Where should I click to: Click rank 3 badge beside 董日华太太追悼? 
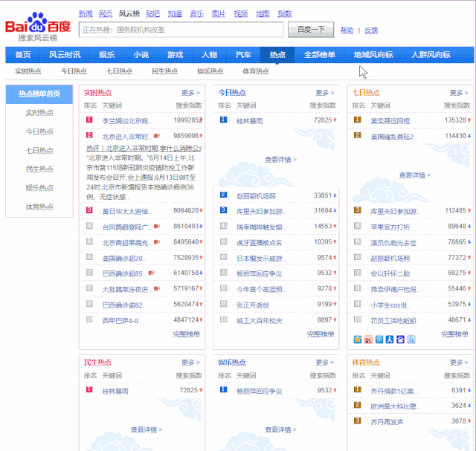point(89,210)
